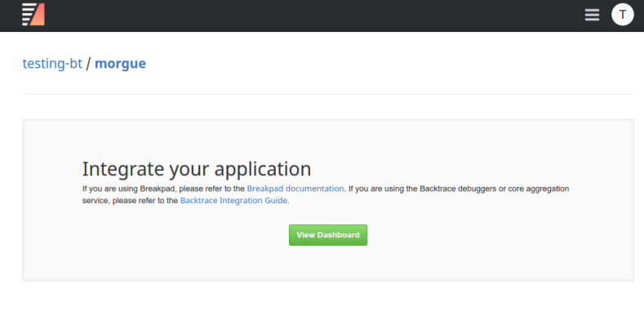644x315 pixels.
Task: Click the horizontal divider below the breadcrumb
Action: click(x=328, y=94)
